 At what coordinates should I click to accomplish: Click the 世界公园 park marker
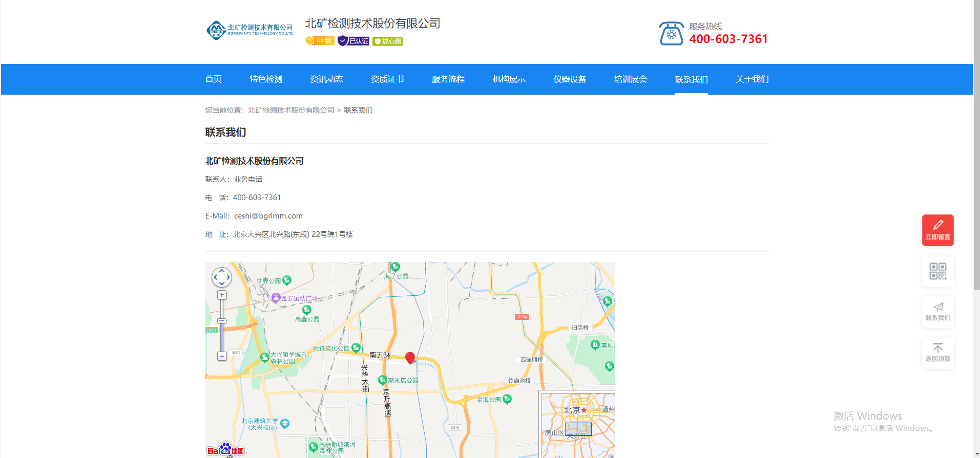click(x=287, y=280)
